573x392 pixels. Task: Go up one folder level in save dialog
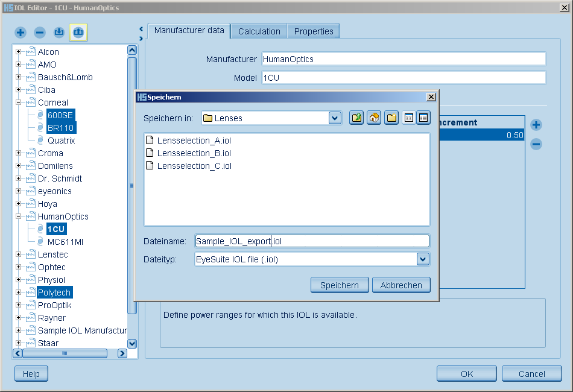(356, 118)
